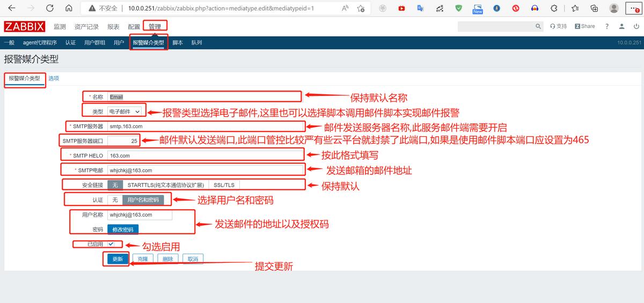Open Zabbix support link with headset icon
This screenshot has height=303, width=644.
coord(558,26)
